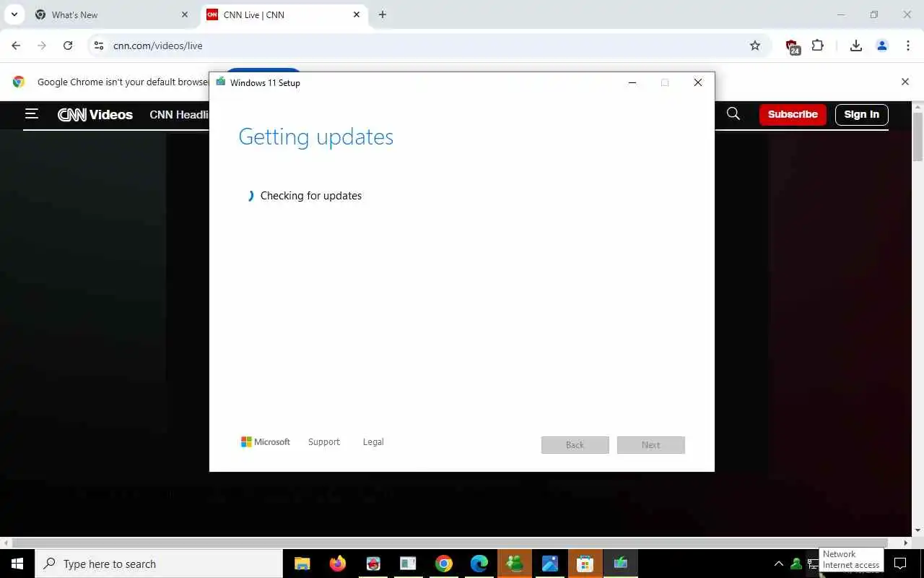Open the Chrome profile avatar
The image size is (924, 578).
point(882,46)
